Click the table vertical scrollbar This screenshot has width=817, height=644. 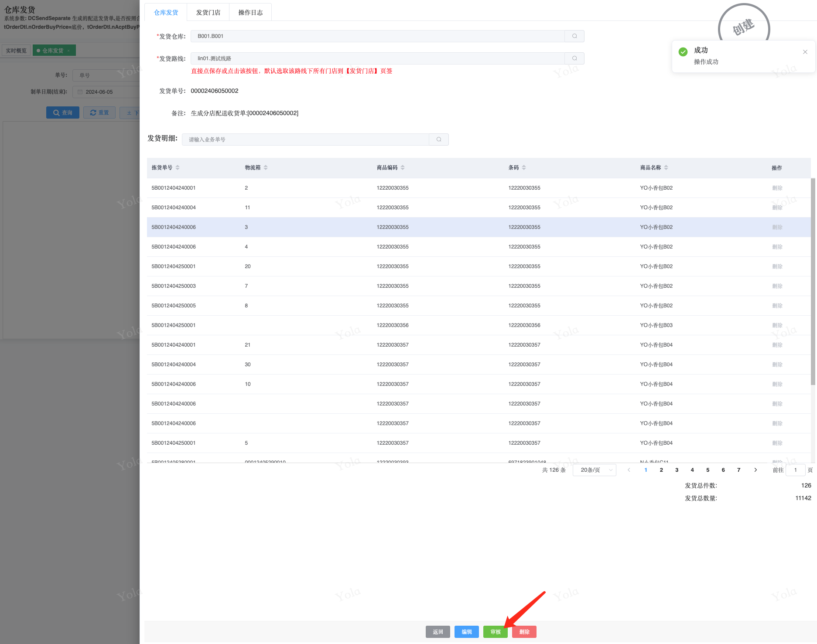click(x=813, y=282)
